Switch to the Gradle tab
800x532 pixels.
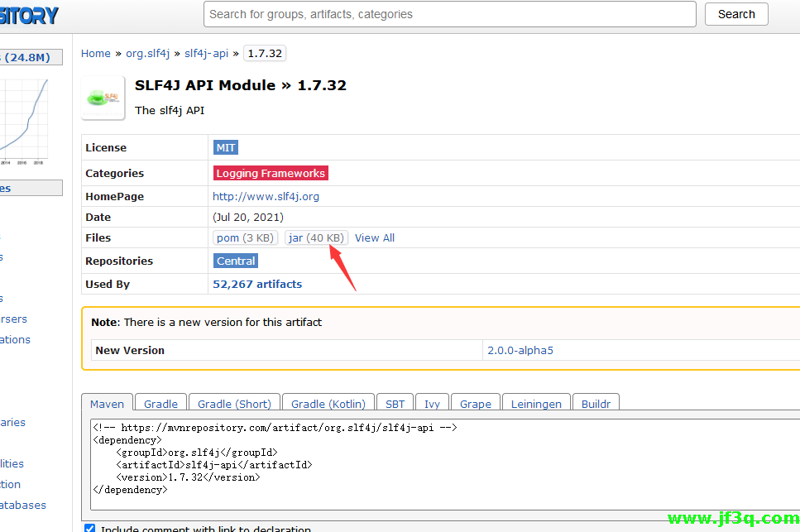tap(160, 404)
